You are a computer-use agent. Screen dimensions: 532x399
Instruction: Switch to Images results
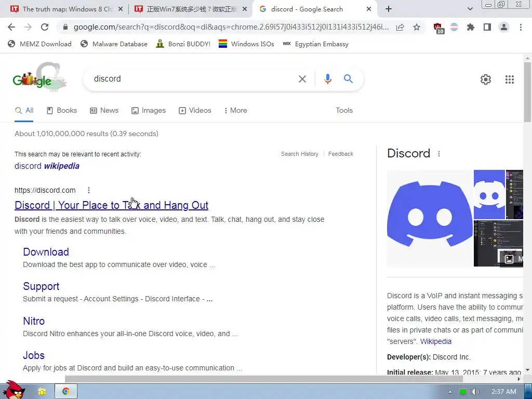click(149, 111)
